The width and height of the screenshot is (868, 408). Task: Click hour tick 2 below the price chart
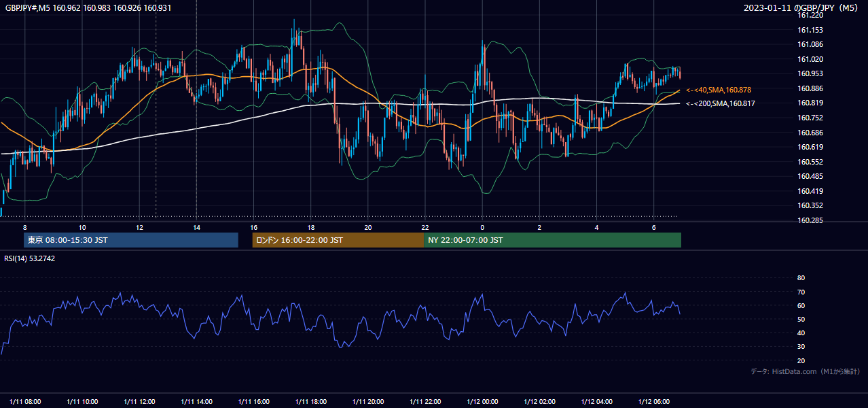(539, 227)
